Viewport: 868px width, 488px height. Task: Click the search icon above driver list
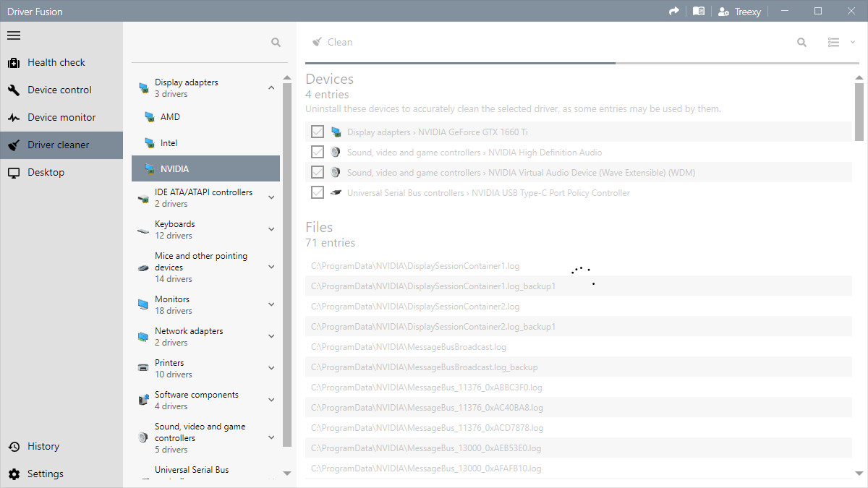[276, 43]
